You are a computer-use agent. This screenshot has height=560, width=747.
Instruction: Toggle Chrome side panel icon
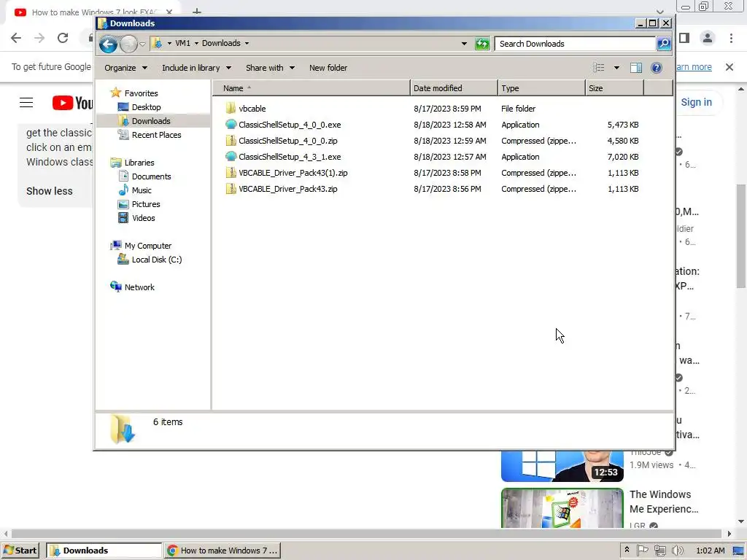click(684, 38)
